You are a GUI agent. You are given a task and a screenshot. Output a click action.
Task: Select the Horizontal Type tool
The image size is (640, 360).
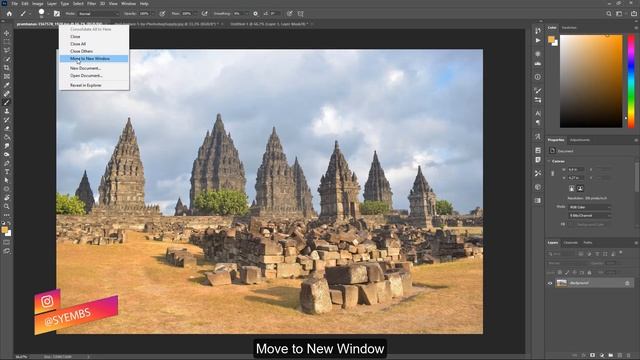[x=7, y=171]
